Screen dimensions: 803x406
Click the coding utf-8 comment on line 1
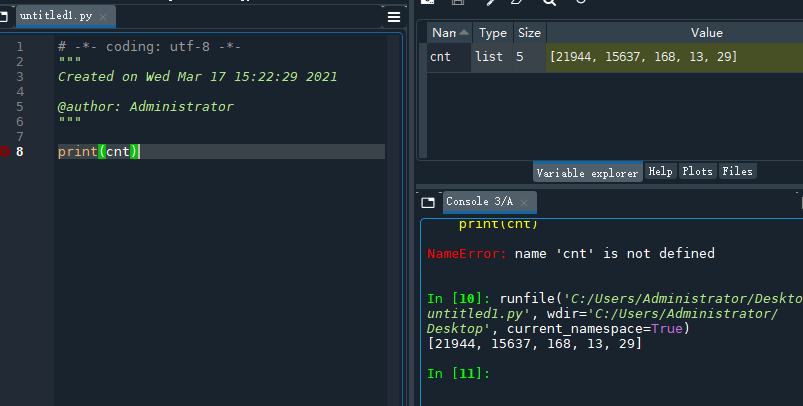149,47
